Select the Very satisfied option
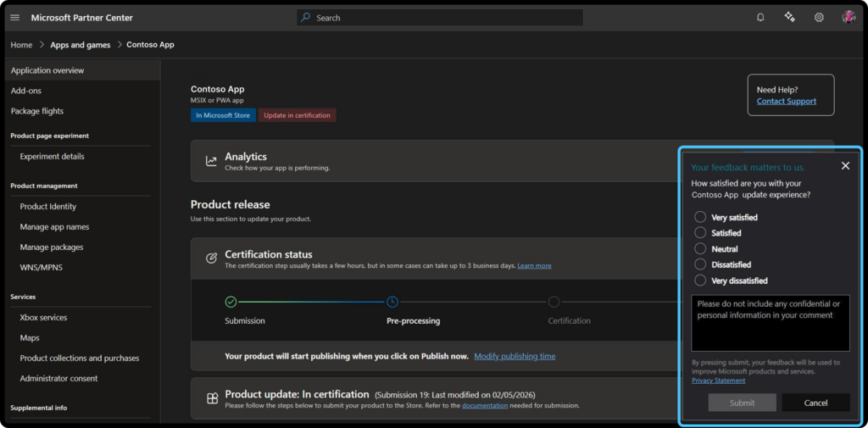This screenshot has height=428, width=868. (700, 217)
